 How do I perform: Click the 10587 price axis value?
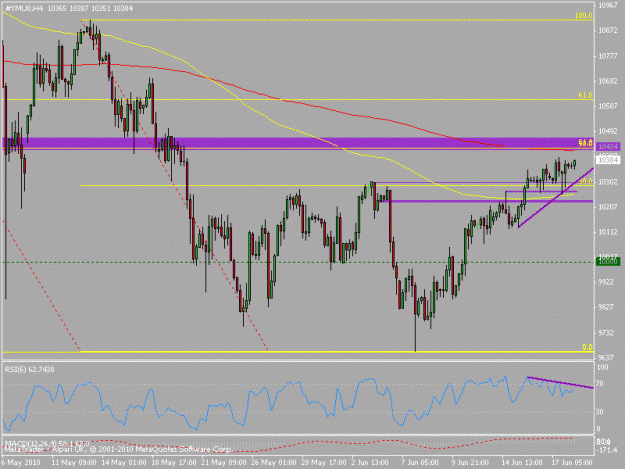(x=608, y=106)
